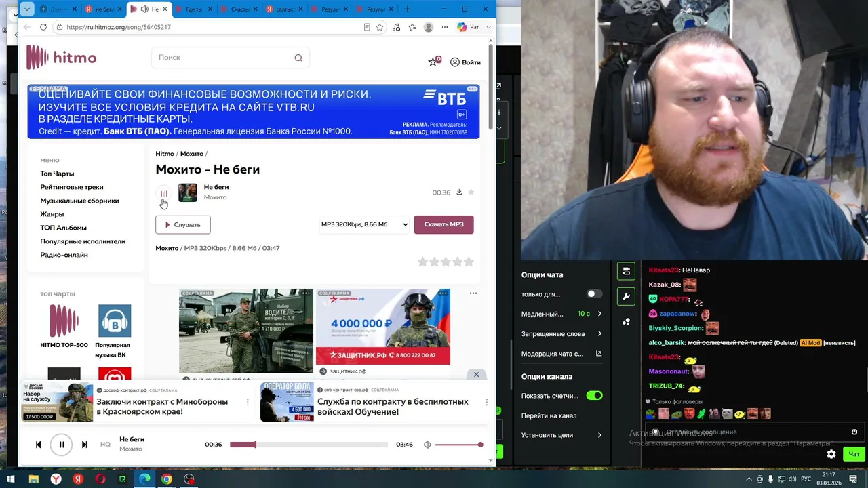868x488 pixels.
Task: Skip to the previous track in the player
Action: click(x=38, y=445)
